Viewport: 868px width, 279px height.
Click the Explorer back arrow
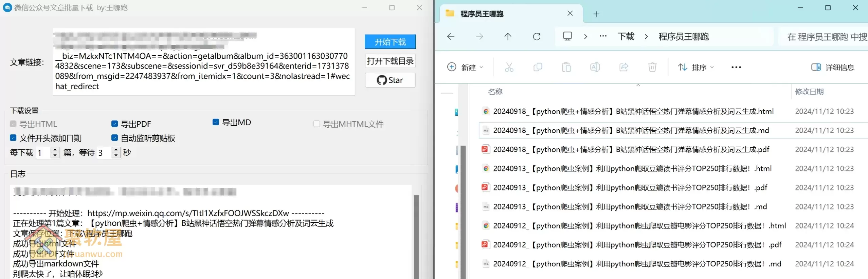point(451,37)
